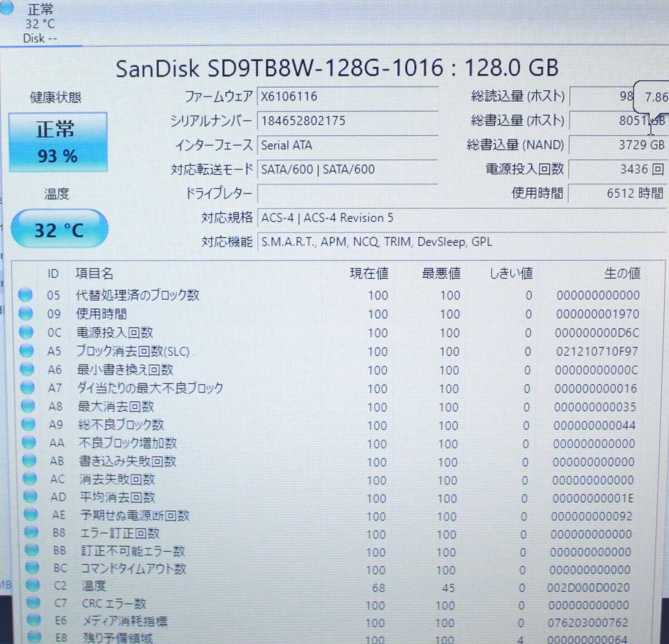Click the status icon for row E6 メディア消耗指標
Image resolution: width=669 pixels, height=644 pixels.
click(34, 619)
